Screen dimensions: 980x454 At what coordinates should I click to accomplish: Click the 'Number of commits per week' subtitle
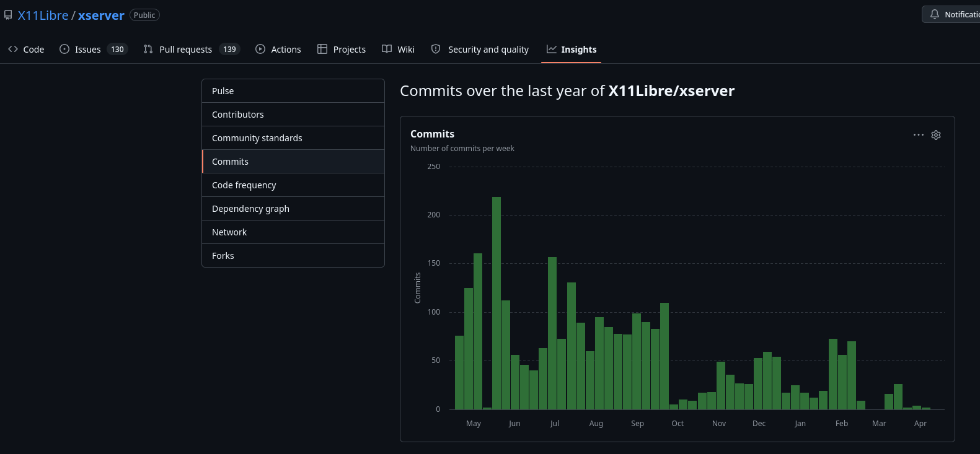pos(462,149)
